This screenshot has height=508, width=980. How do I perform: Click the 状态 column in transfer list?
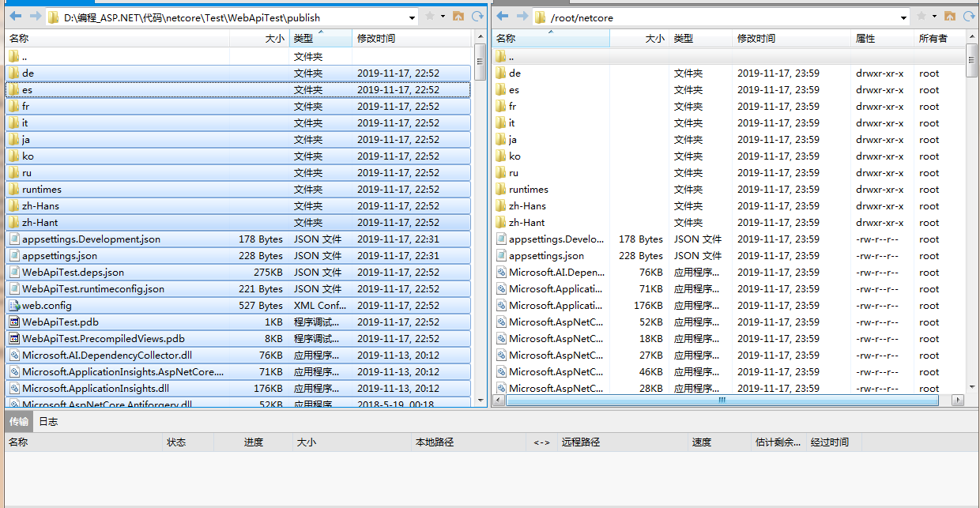(x=188, y=442)
